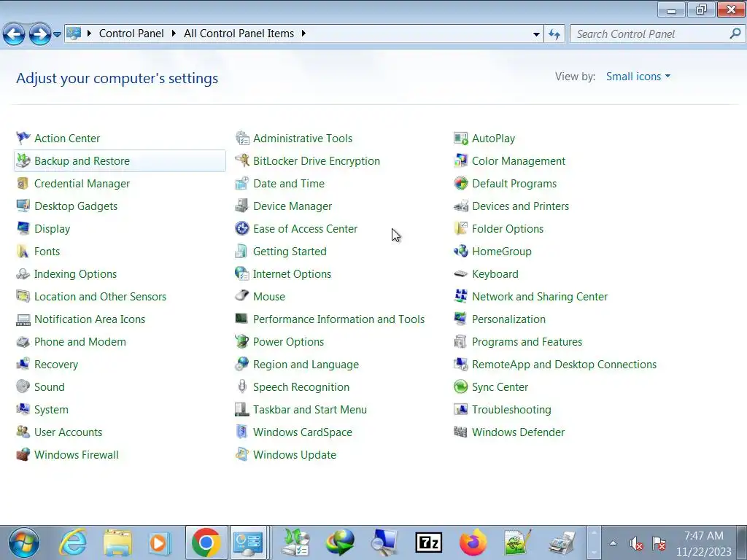Open the Sound speaker icon
Viewport: 747px width, 560px height.
(x=23, y=386)
